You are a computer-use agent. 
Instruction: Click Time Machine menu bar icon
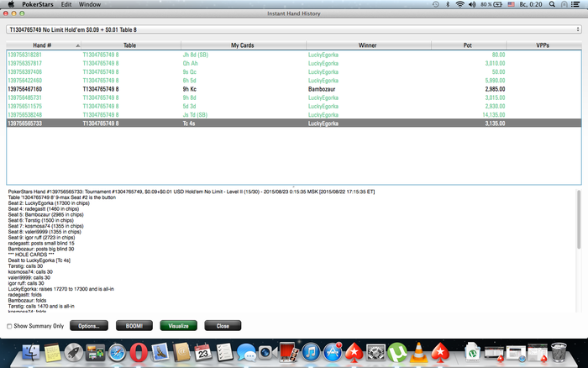point(435,4)
